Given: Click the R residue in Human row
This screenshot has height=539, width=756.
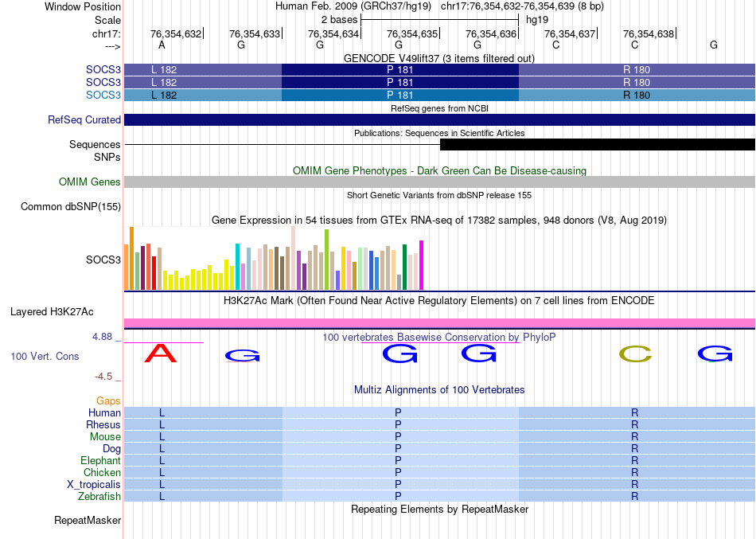Looking at the screenshot, I should tap(634, 412).
